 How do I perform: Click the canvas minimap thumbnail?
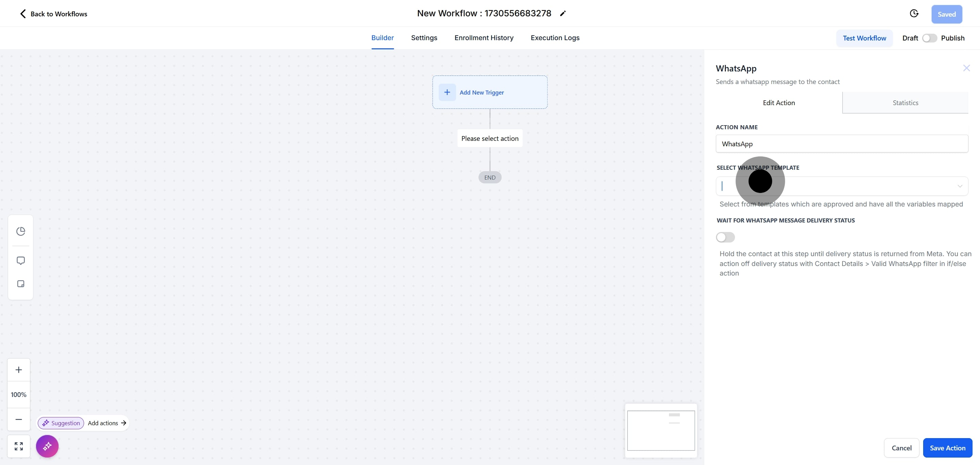pyautogui.click(x=661, y=430)
